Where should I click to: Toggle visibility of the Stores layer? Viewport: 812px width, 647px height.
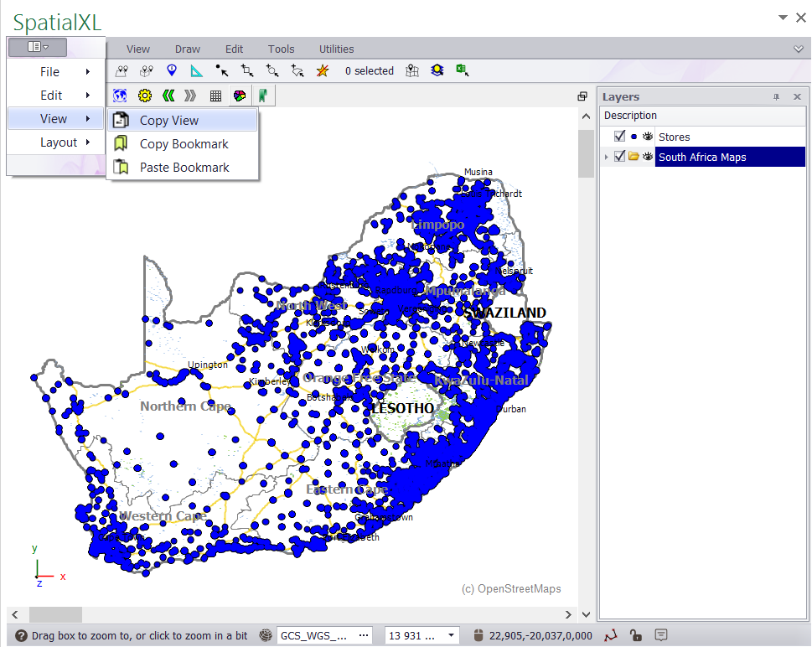(647, 136)
